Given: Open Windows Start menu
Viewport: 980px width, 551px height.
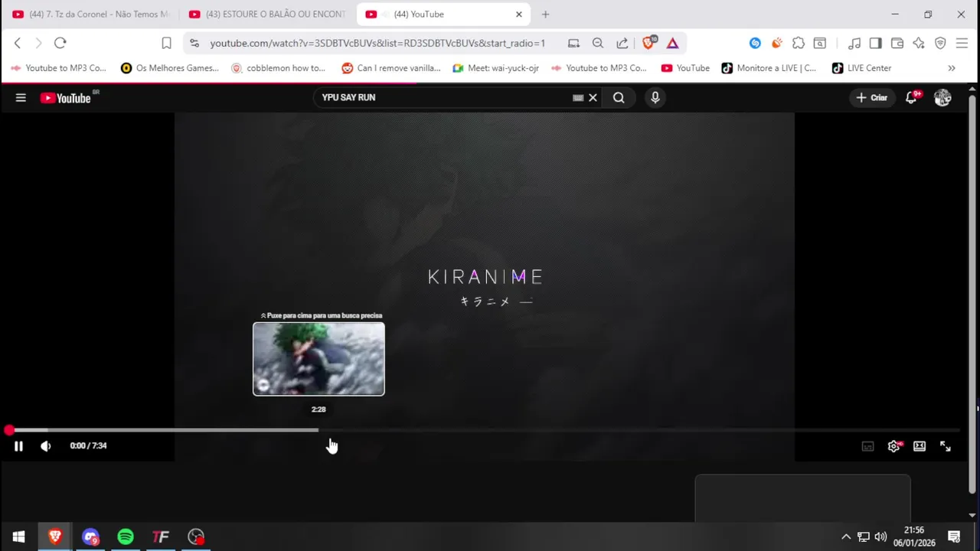Looking at the screenshot, I should click(x=18, y=536).
